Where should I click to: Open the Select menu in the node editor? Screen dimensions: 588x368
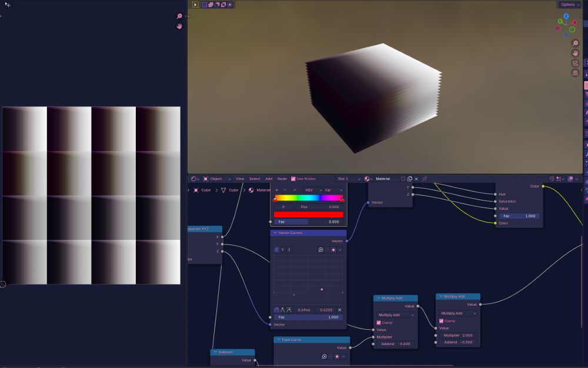(255, 179)
